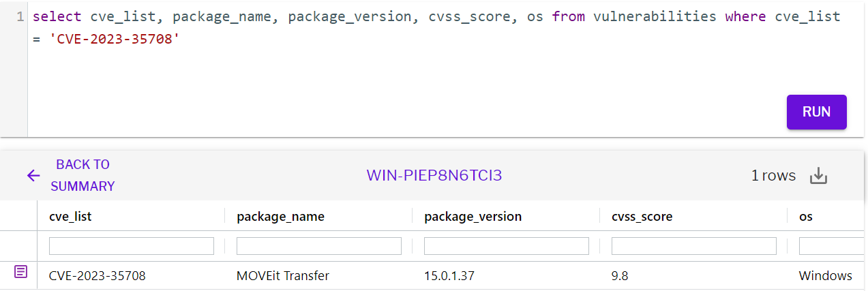Select the 15.0.1.37 version cell

449,276
